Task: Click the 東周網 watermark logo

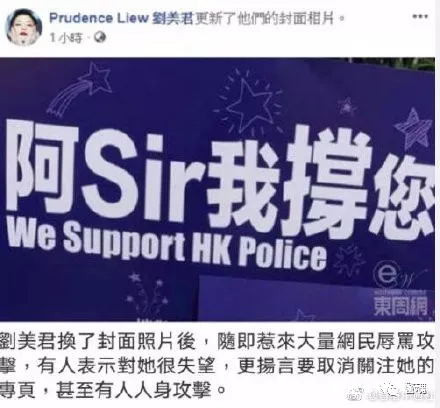Action: point(400,306)
